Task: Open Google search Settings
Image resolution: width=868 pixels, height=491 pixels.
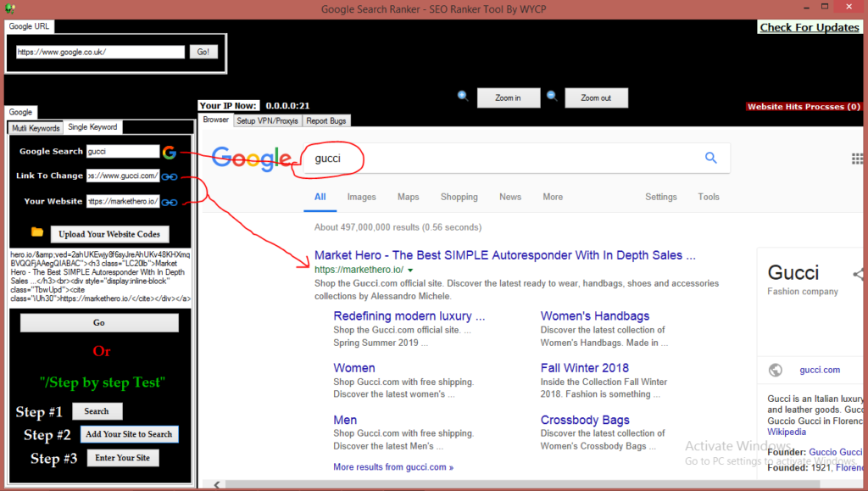Action: (x=661, y=197)
